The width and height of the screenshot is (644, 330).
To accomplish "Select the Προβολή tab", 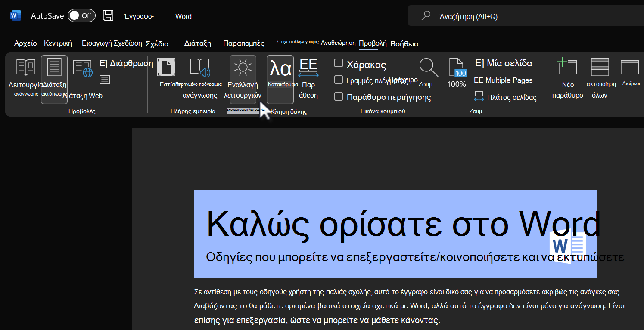I will click(373, 43).
